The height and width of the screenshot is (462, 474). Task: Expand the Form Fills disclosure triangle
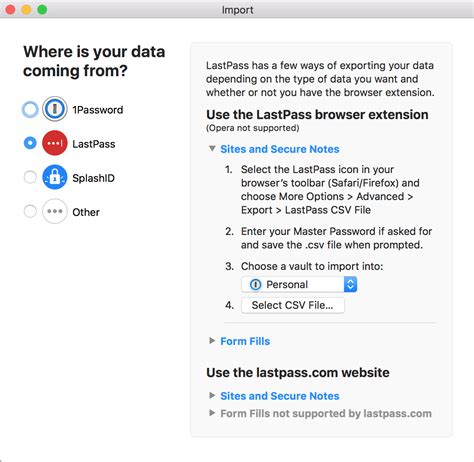(212, 340)
